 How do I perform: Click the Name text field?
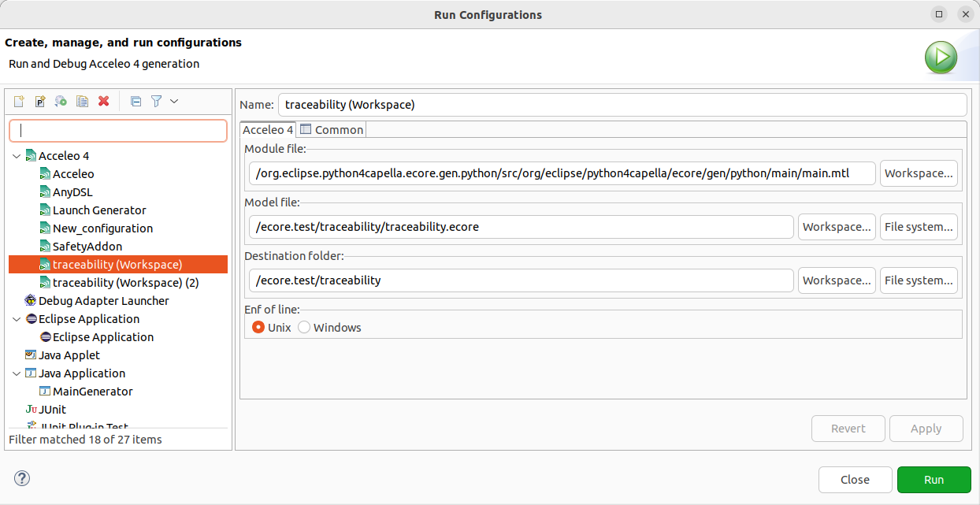click(x=622, y=105)
